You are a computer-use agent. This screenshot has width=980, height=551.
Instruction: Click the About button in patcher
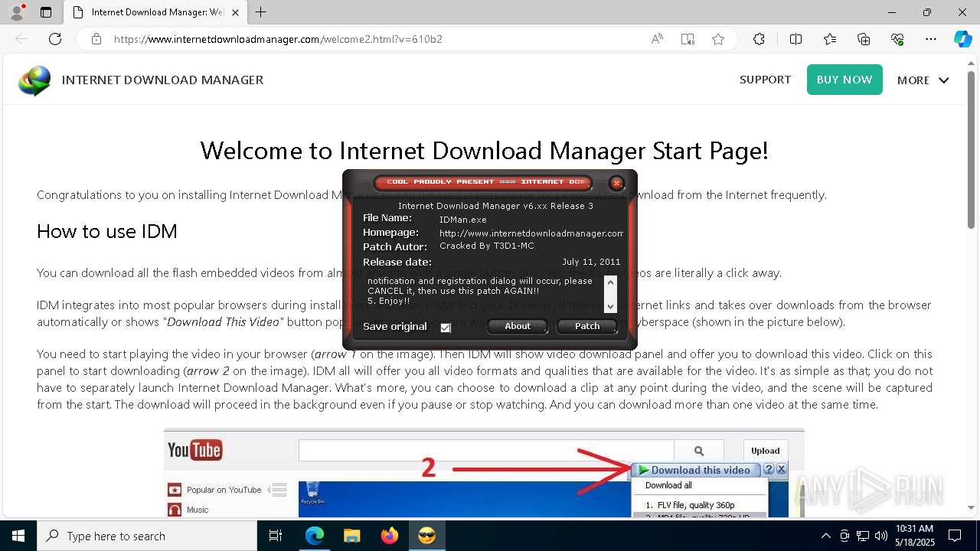point(518,326)
